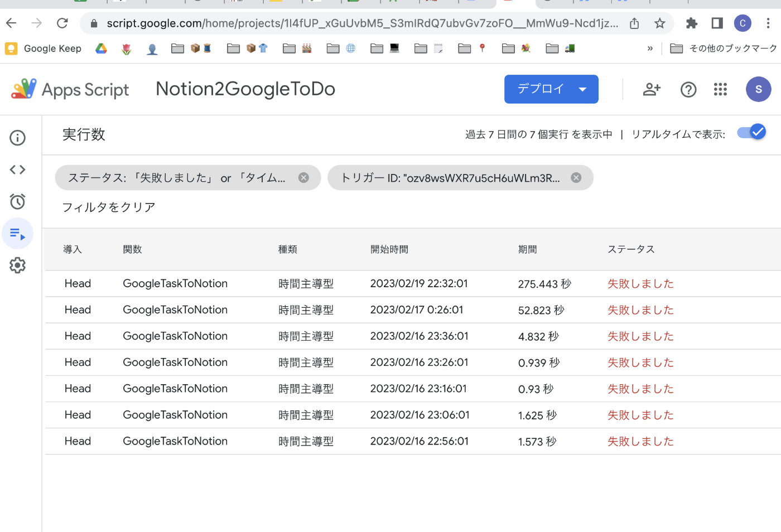Image resolution: width=781 pixels, height=532 pixels.
Task: Click the Apps Script logo
Action: pos(70,89)
